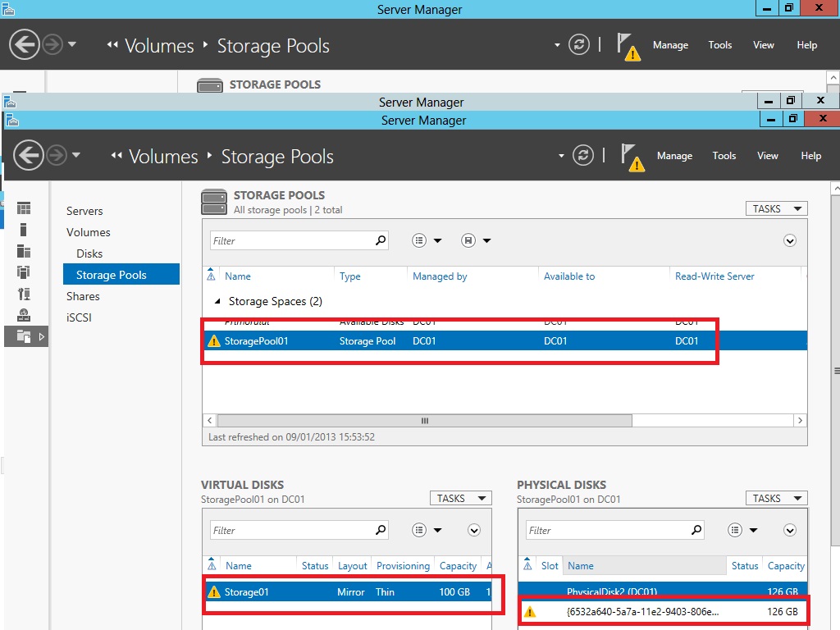
Task: Open iSCSI in the left navigation
Action: 79,317
